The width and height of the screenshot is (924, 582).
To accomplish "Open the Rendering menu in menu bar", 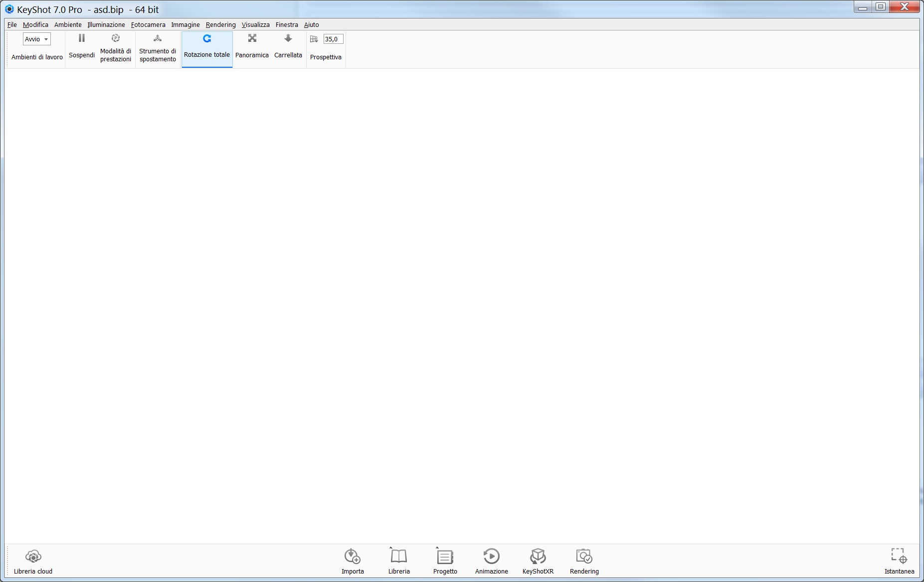I will click(x=220, y=24).
